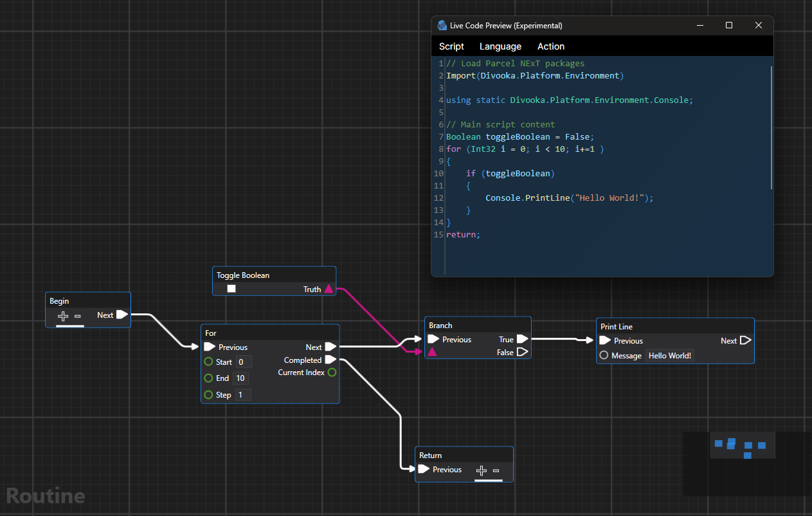The width and height of the screenshot is (812, 516).
Task: Select the Return node title
Action: [x=431, y=455]
